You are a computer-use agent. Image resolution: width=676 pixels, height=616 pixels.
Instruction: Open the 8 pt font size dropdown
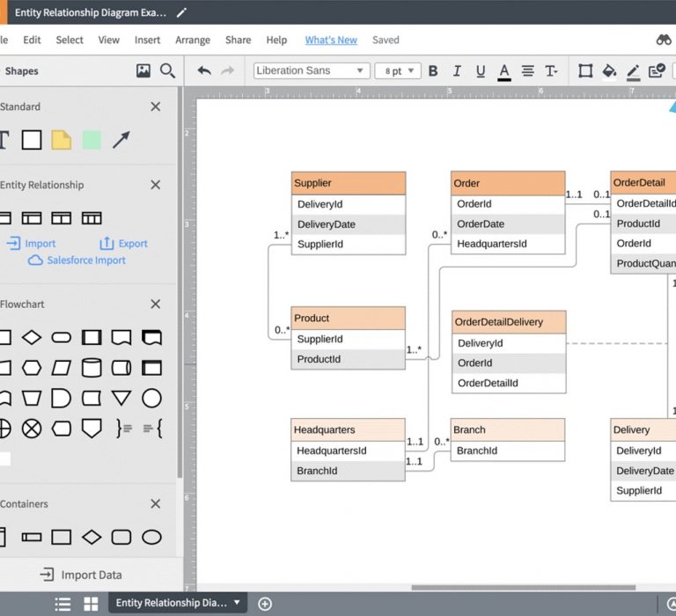pos(397,71)
